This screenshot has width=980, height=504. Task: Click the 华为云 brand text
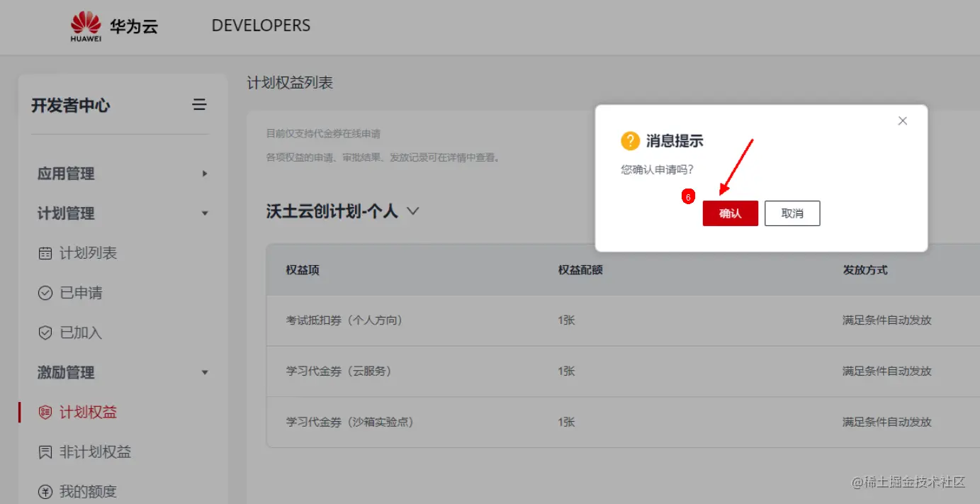tap(134, 27)
